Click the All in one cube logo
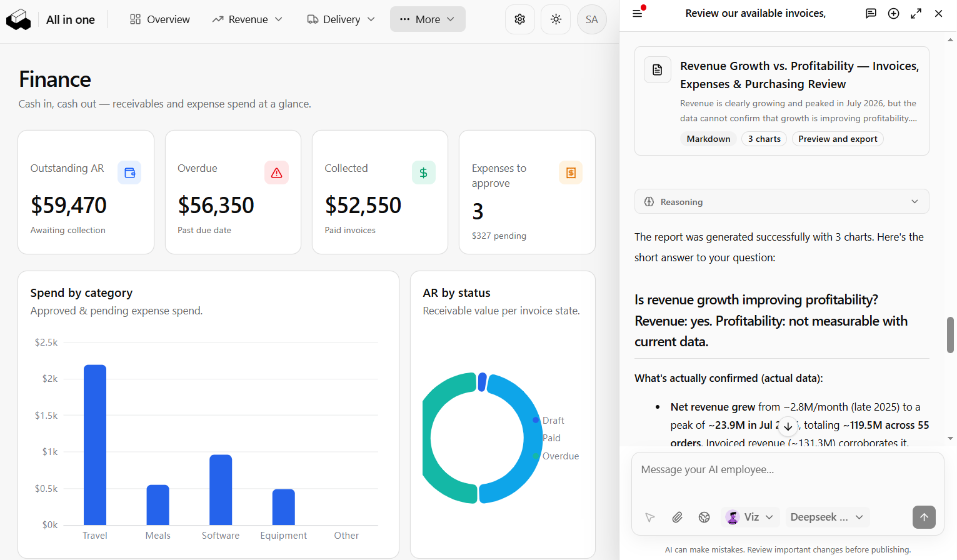This screenshot has width=957, height=560. [18, 19]
